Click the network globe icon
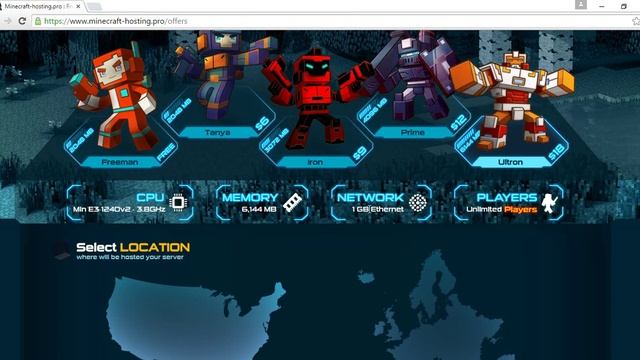 tap(418, 202)
